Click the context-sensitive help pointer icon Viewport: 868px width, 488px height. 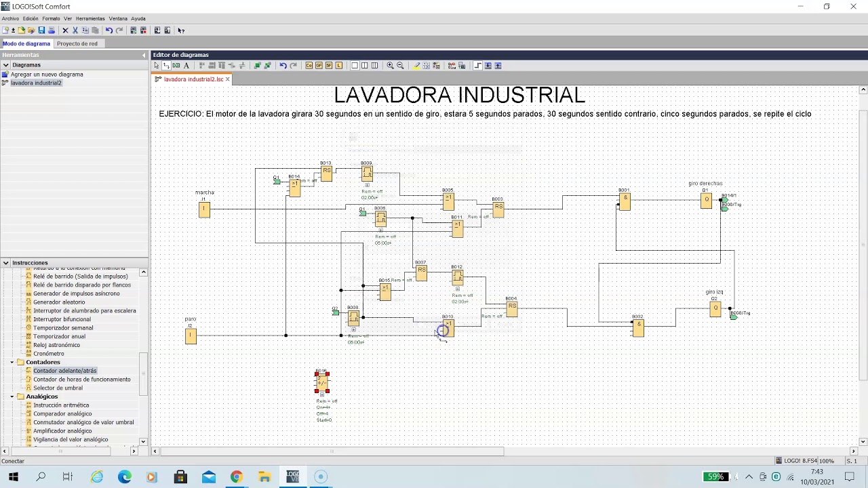click(x=181, y=30)
